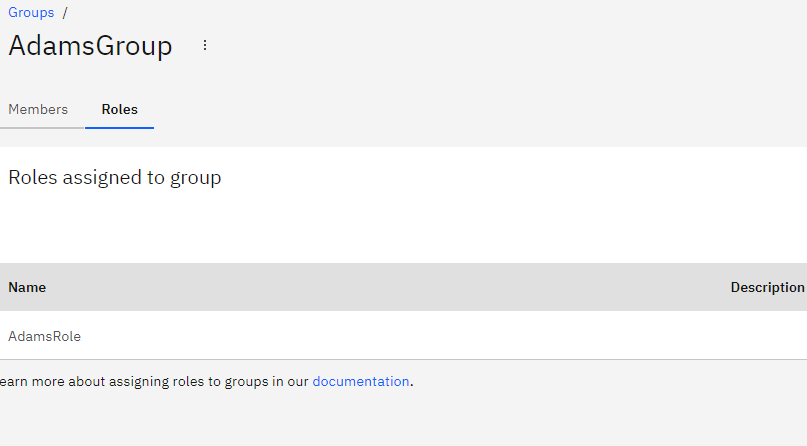Click the Roles assigned to group heading
Screen dimensions: 807x446
click(x=115, y=177)
